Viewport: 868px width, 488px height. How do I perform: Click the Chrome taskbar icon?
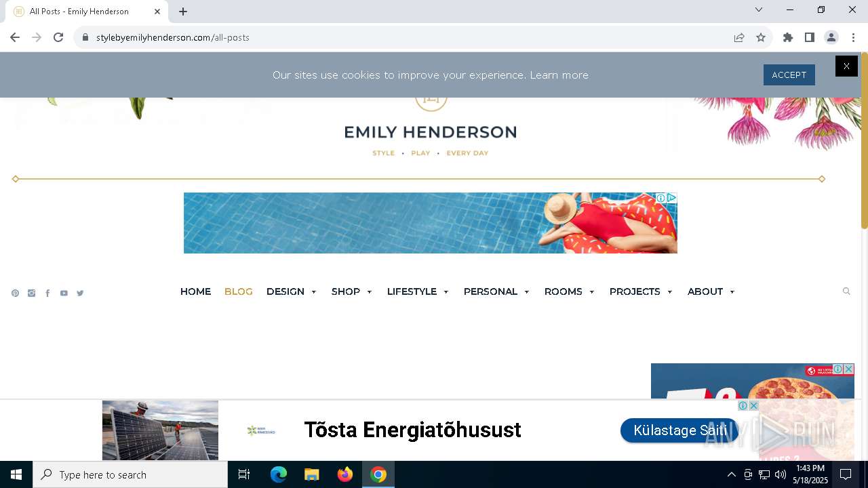tap(378, 474)
